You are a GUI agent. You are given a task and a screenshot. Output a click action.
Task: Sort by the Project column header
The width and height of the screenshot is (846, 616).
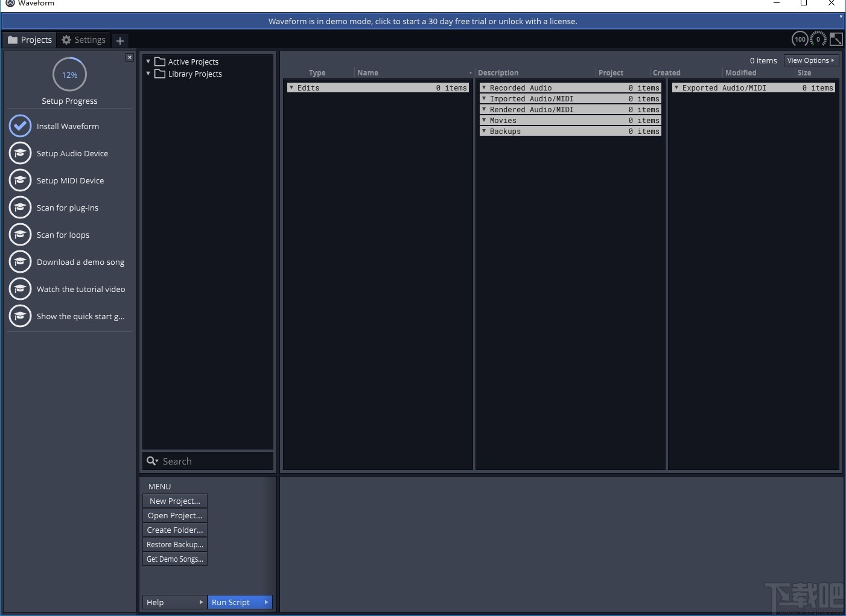[x=611, y=73]
